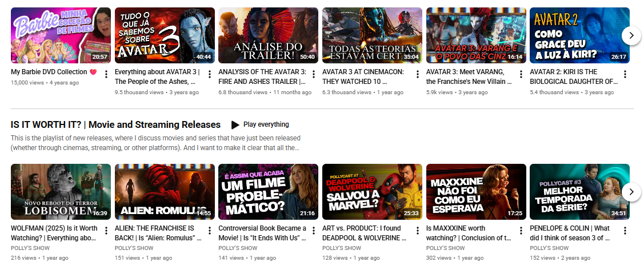Open the 'Todas as teorias' thumbnail
This screenshot has height=270, width=644.
[372, 35]
